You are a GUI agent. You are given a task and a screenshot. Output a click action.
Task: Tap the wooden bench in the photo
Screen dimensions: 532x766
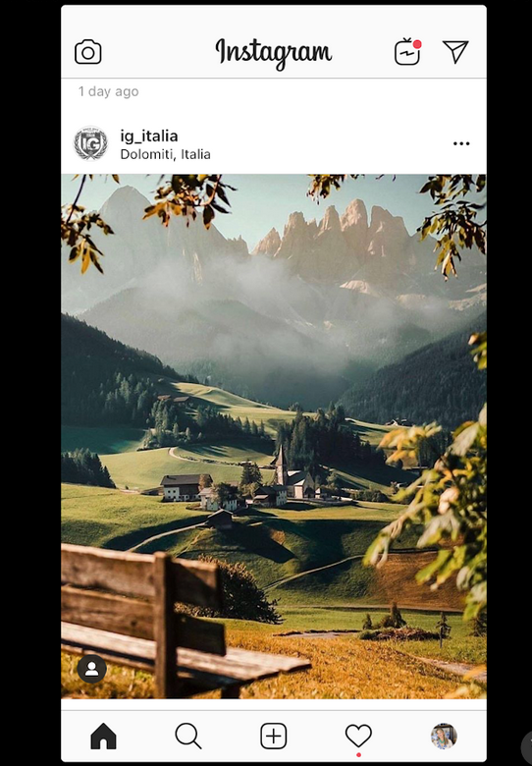click(x=176, y=621)
